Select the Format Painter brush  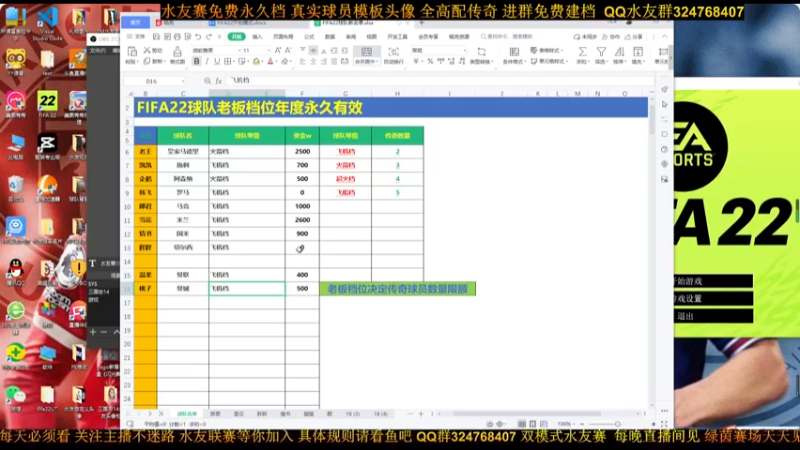click(x=177, y=52)
